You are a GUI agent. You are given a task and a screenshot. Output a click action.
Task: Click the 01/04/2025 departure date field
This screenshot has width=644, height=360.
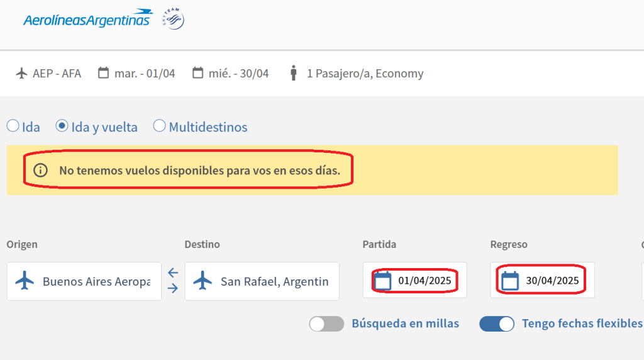[x=425, y=281]
